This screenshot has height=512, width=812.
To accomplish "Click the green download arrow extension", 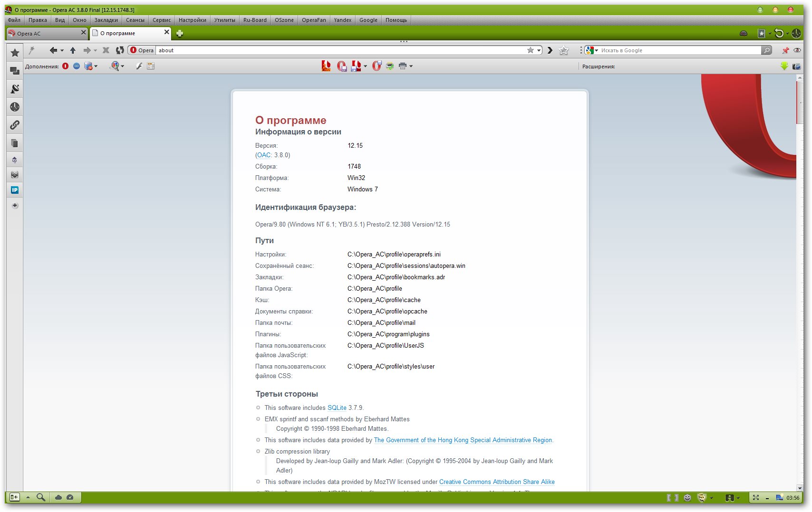I will [x=784, y=66].
